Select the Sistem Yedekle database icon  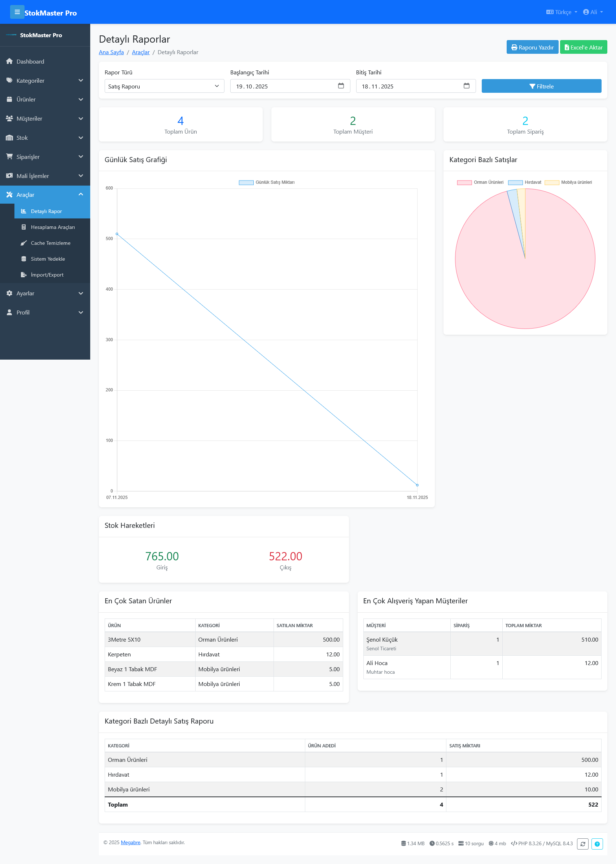[x=24, y=259]
